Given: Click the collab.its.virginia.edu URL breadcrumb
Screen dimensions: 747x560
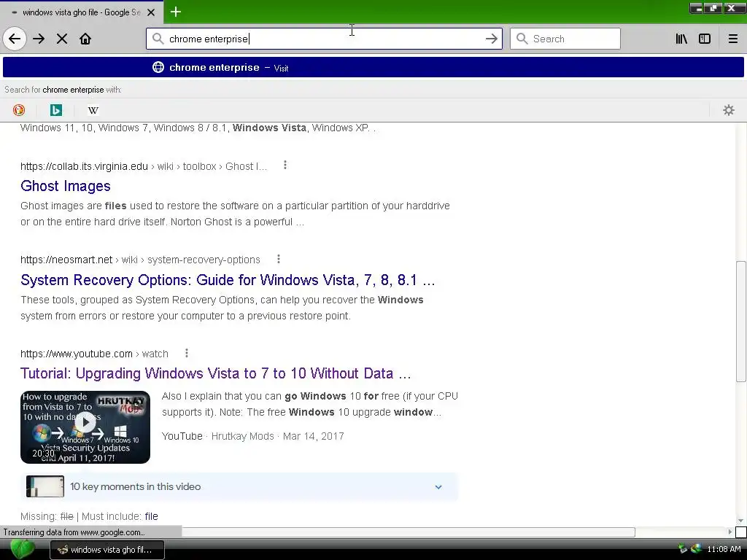Looking at the screenshot, I should coord(144,166).
